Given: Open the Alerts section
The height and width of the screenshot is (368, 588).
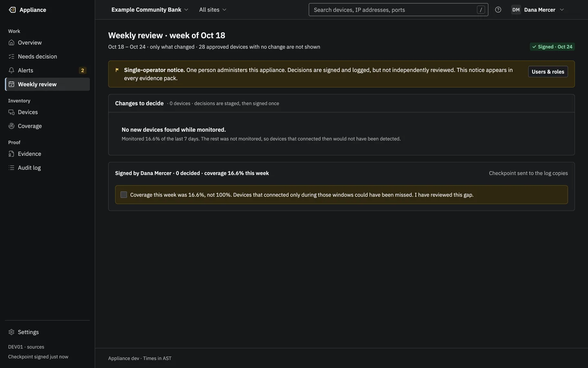Looking at the screenshot, I should click(47, 70).
